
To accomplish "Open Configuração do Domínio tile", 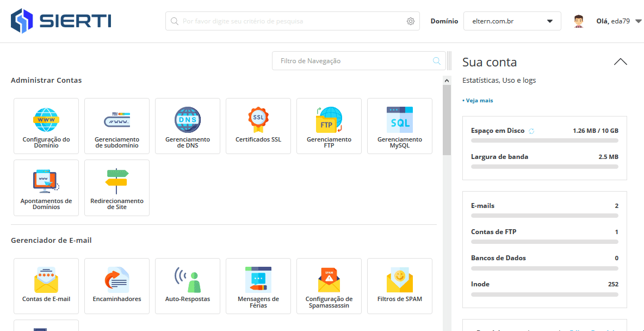I will pyautogui.click(x=46, y=126).
